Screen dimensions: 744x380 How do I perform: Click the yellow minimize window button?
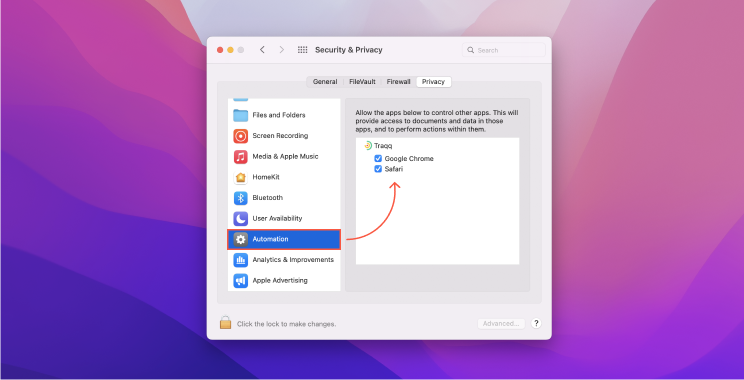231,50
